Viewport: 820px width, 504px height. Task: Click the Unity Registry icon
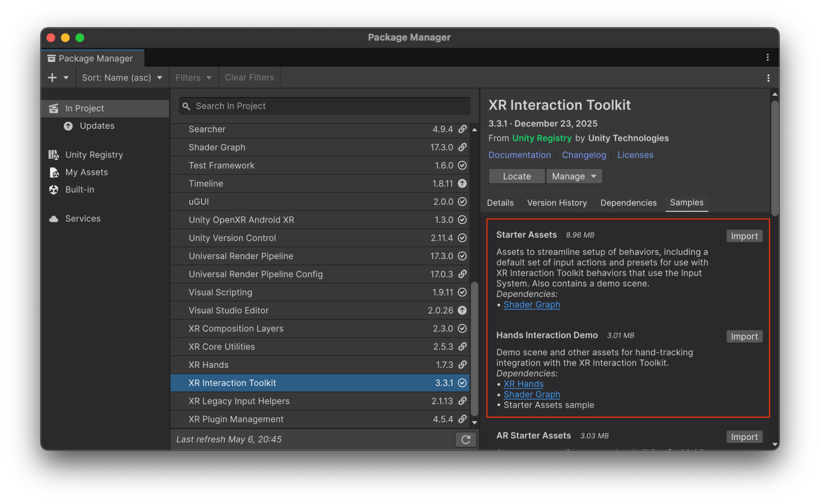pyautogui.click(x=54, y=155)
